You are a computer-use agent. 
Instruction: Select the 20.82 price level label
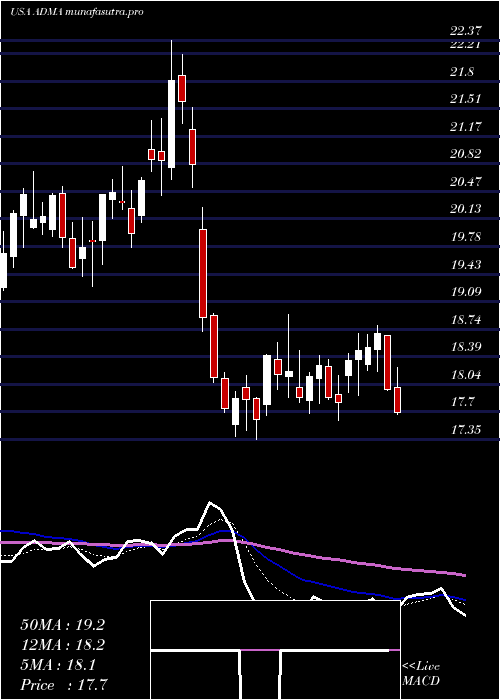[x=465, y=154]
